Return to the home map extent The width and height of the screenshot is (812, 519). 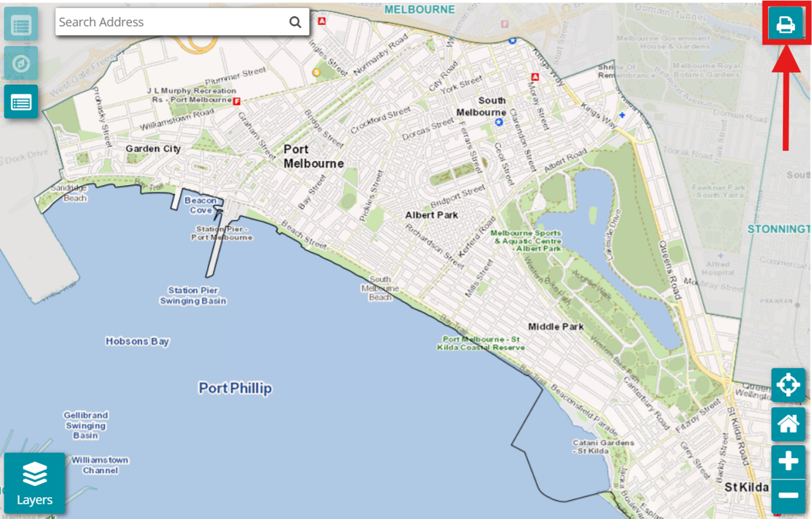[788, 424]
